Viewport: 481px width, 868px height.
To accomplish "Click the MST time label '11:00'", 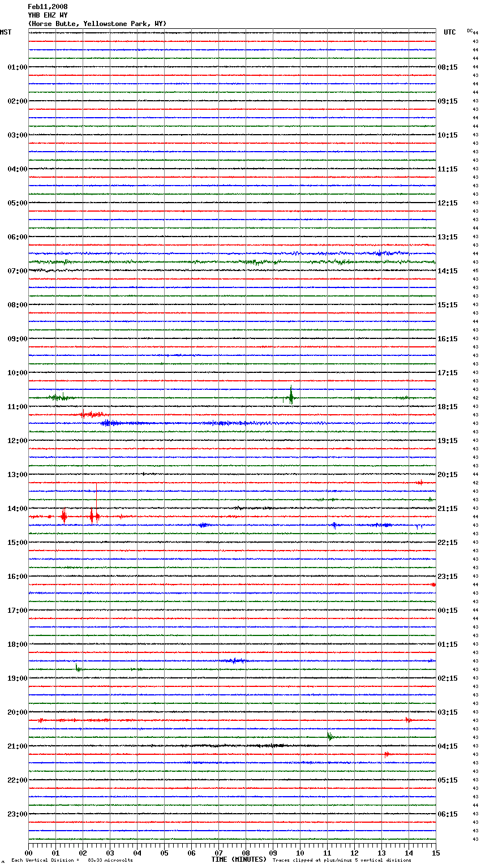I will point(18,407).
